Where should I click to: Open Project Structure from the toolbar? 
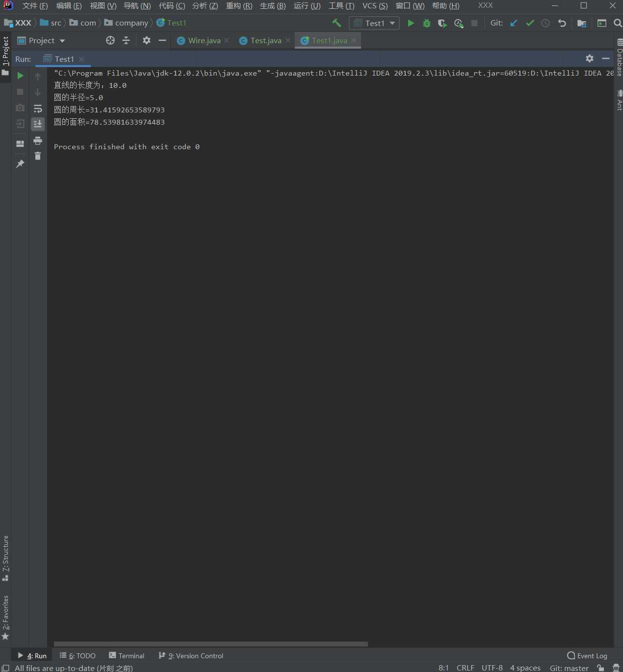click(582, 23)
